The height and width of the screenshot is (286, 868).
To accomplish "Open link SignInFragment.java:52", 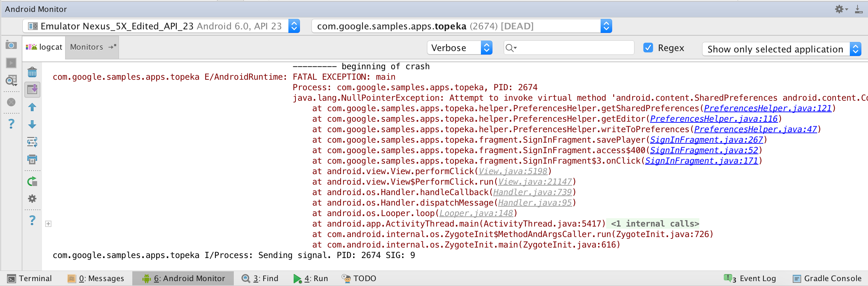I will tap(704, 150).
